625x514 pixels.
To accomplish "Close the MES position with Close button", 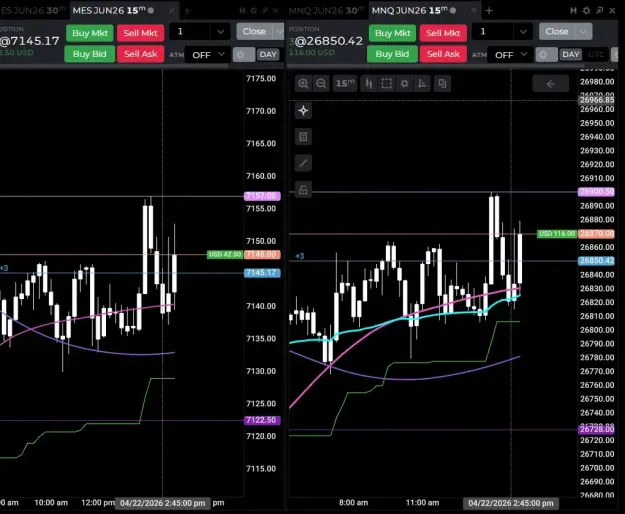I will [254, 31].
